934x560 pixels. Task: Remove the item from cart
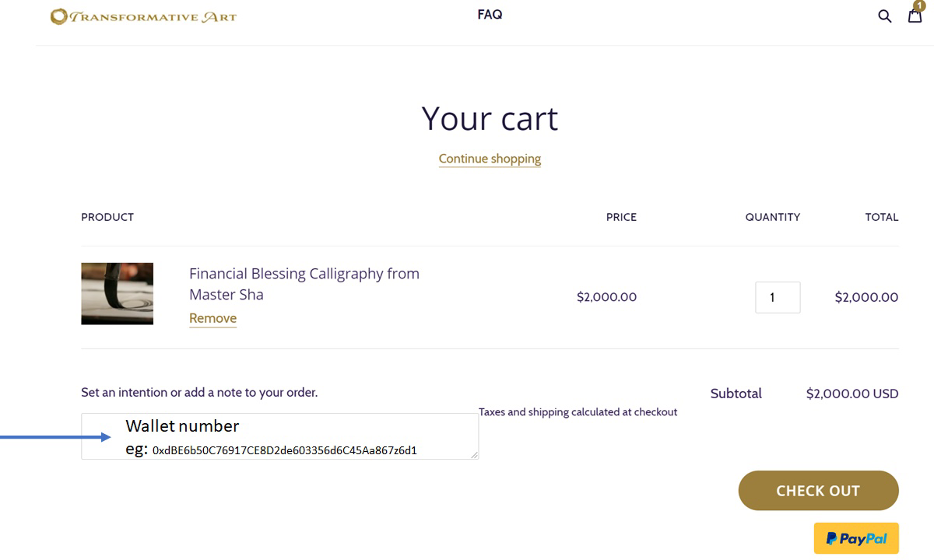212,318
